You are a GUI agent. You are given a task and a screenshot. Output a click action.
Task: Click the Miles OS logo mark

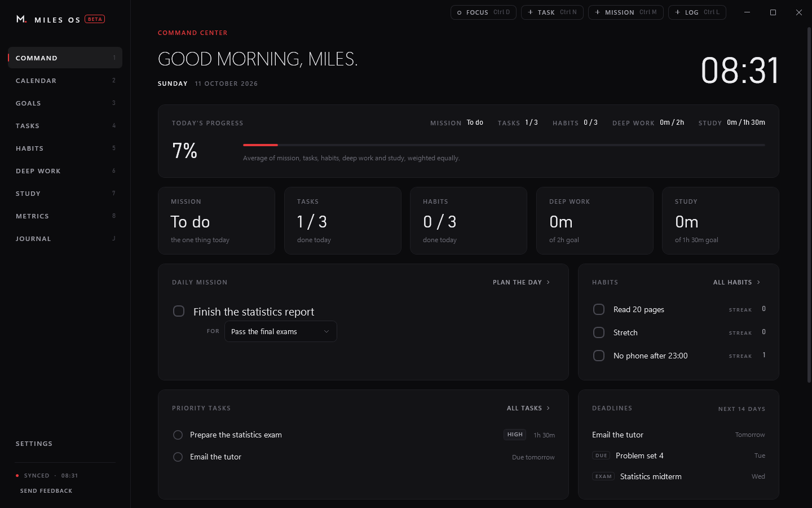21,19
